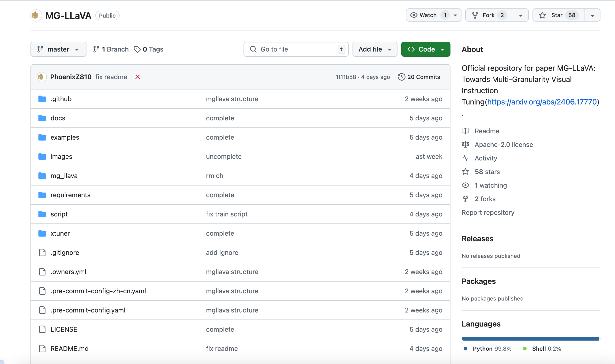
Task: Click the .owners.yml file icon
Action: [x=42, y=271]
